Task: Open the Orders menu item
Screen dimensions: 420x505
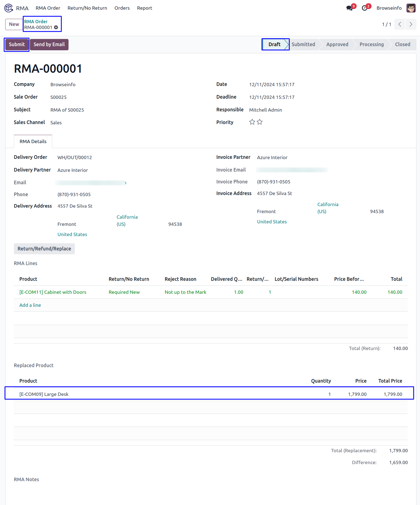Action: [122, 8]
